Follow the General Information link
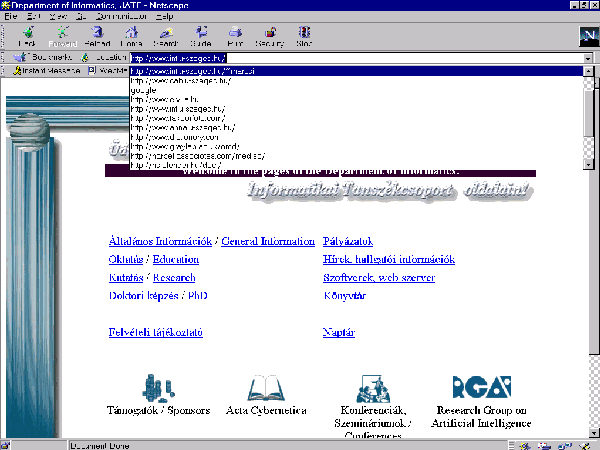 point(267,241)
